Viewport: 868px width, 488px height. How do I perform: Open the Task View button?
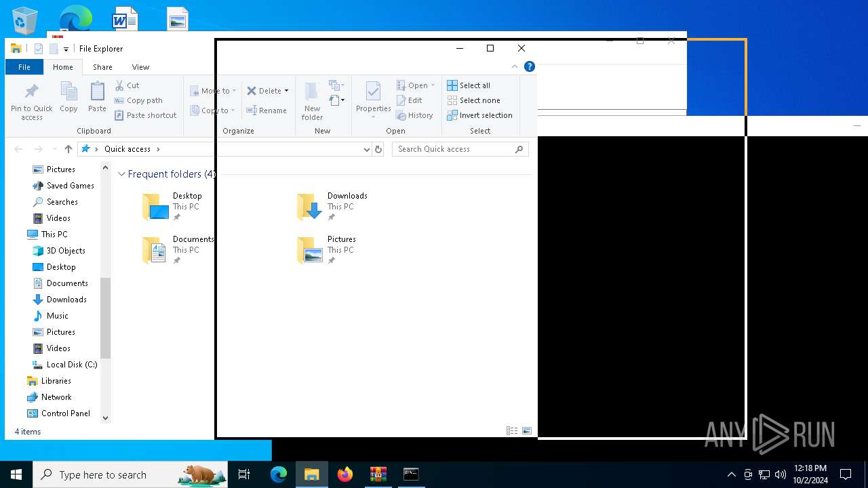tap(244, 474)
